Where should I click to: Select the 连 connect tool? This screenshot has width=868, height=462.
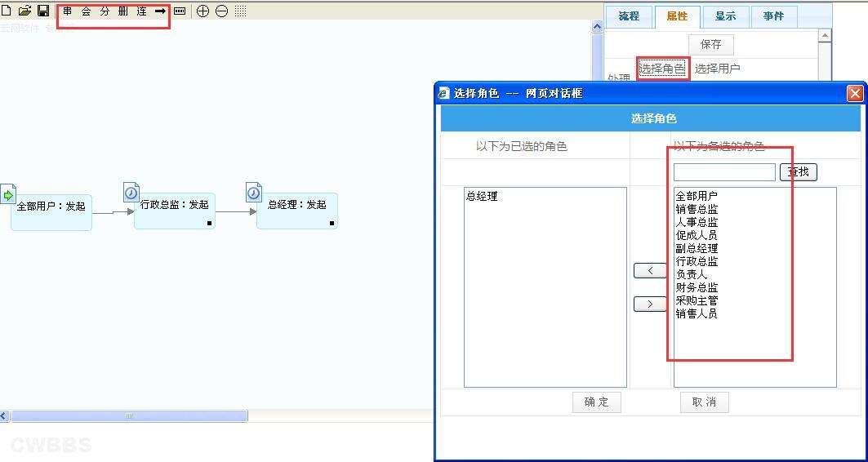pyautogui.click(x=142, y=11)
